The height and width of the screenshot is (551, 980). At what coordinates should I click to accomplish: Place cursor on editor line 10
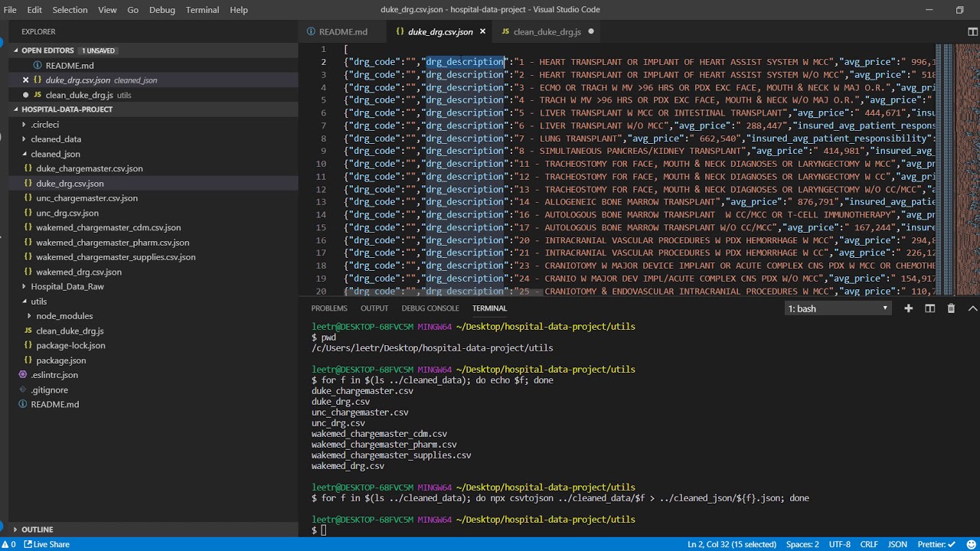(x=639, y=164)
